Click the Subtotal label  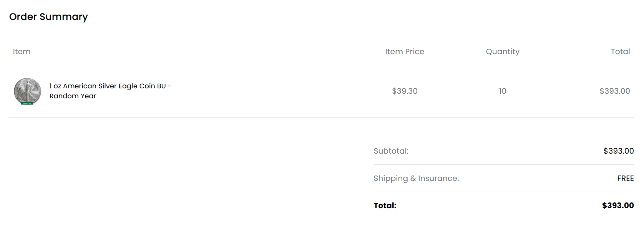point(391,151)
